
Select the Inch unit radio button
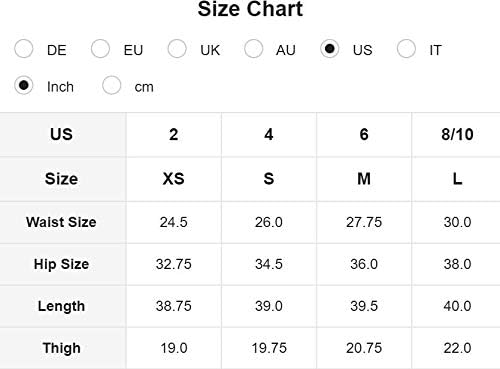tap(24, 85)
